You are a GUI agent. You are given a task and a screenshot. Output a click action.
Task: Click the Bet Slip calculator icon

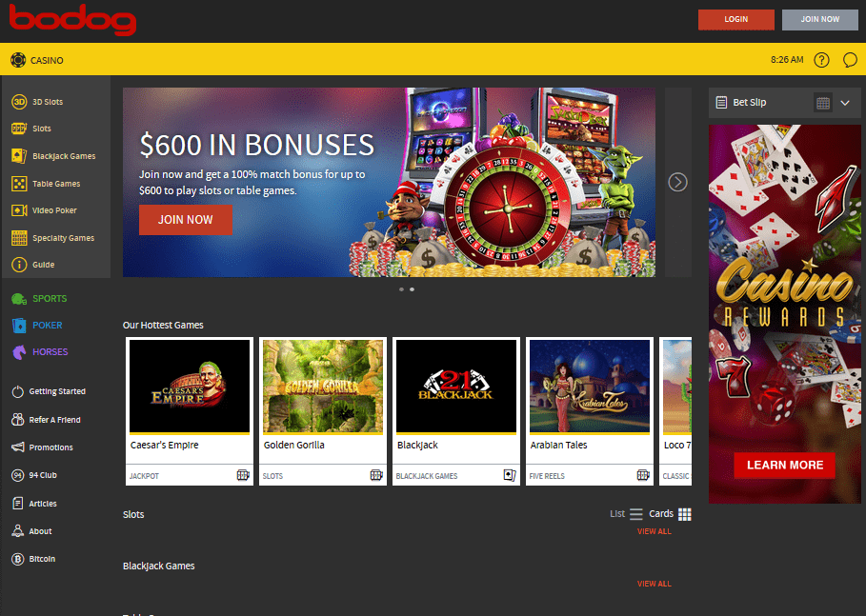[x=823, y=103]
